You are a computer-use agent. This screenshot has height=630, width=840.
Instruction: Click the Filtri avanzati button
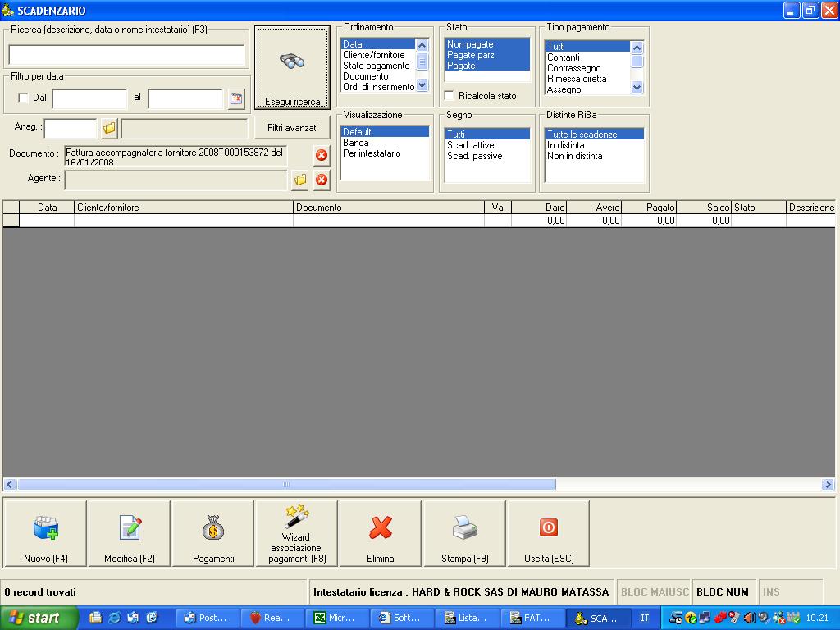pyautogui.click(x=292, y=128)
